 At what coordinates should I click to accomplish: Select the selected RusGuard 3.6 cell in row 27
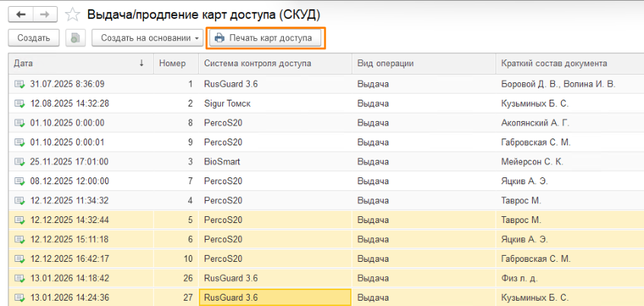tap(274, 298)
